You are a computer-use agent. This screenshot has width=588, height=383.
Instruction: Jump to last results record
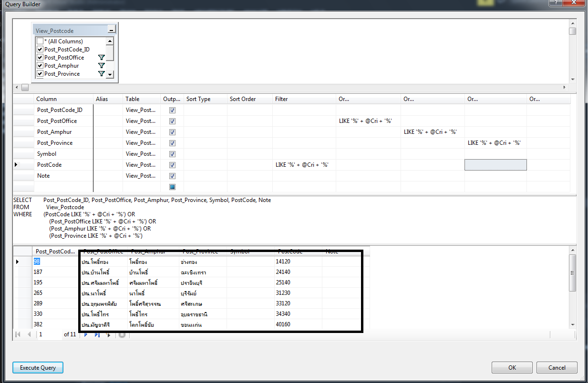point(97,334)
